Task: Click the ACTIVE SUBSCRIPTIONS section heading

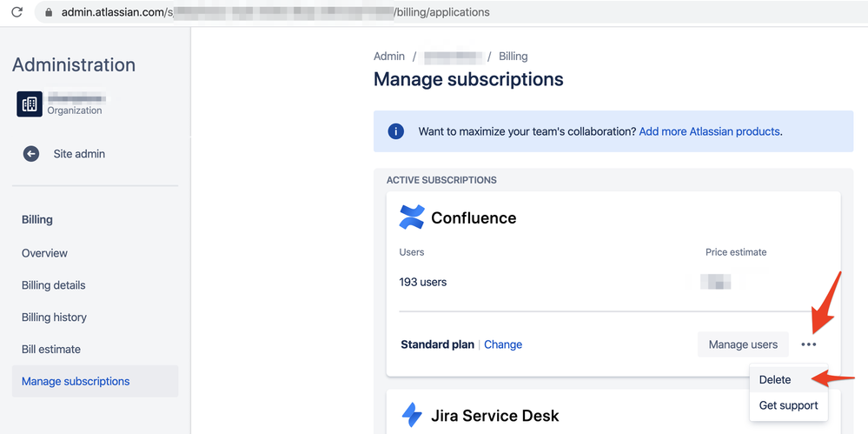Action: click(441, 180)
